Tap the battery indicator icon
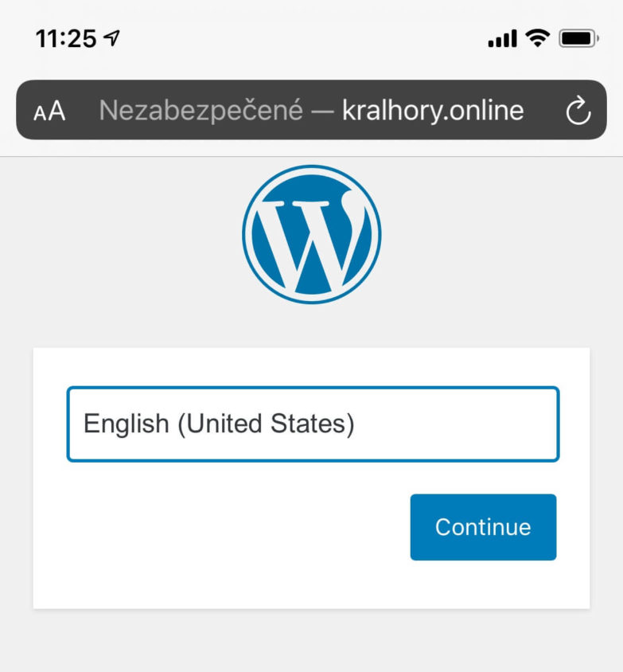The height and width of the screenshot is (672, 623). [579, 38]
